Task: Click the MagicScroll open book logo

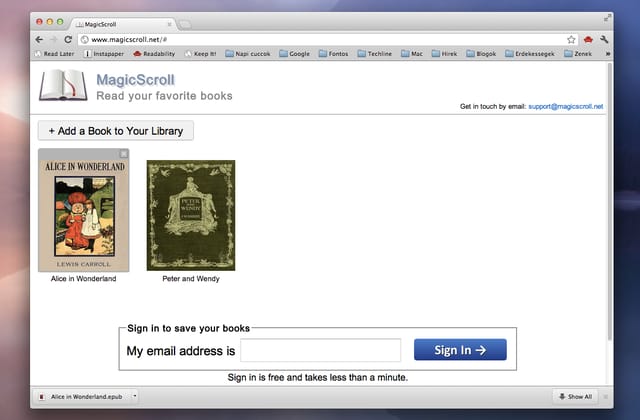Action: click(63, 85)
